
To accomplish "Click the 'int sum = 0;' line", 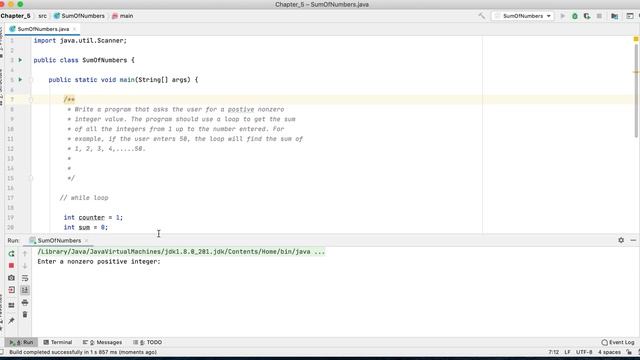I will [x=86, y=227].
